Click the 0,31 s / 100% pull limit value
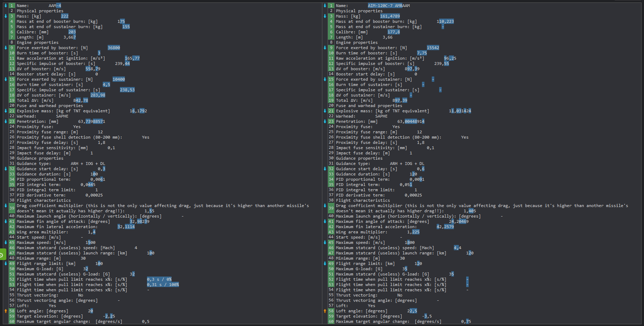The image size is (644, 326). 163,285
